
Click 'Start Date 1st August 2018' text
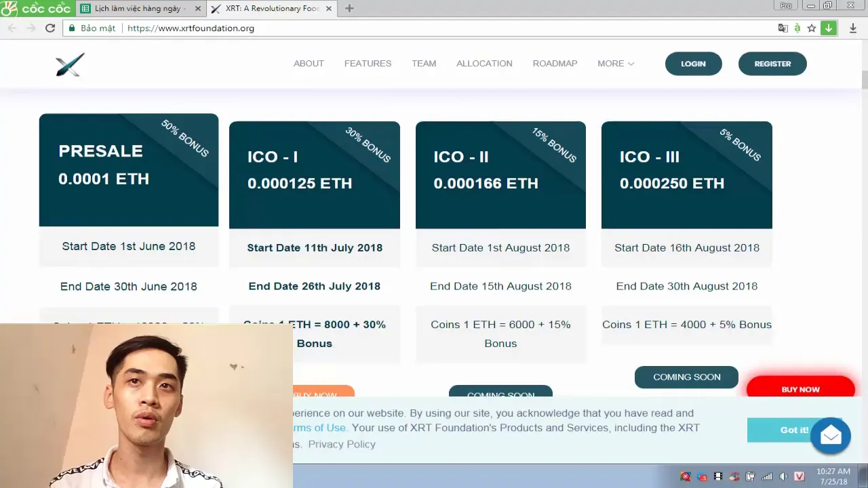click(x=500, y=248)
